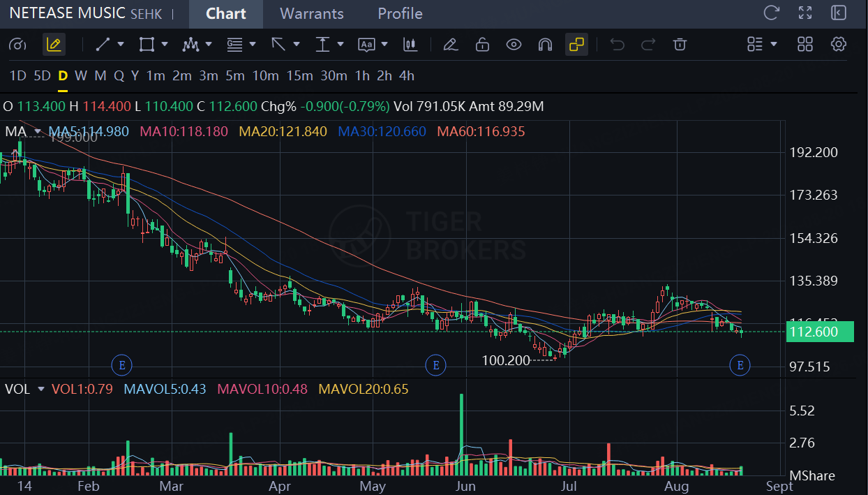Select the 5m interval
868x495 pixels.
[x=235, y=75]
